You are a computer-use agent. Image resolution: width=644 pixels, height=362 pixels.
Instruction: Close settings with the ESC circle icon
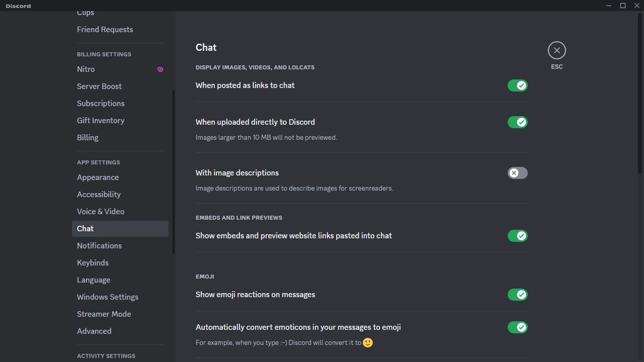point(556,50)
